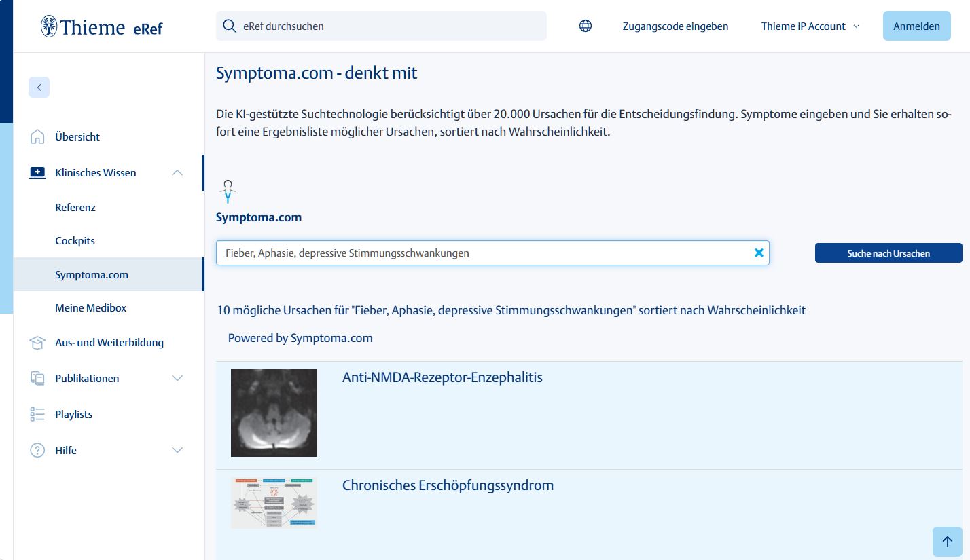Open the brain MRI thumbnail image
The image size is (970, 560).
(274, 413)
